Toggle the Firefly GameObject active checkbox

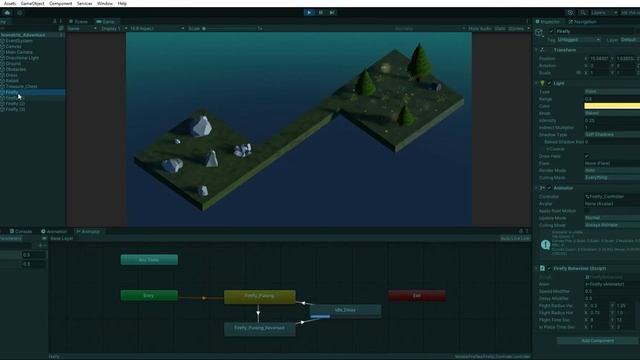(x=551, y=31)
